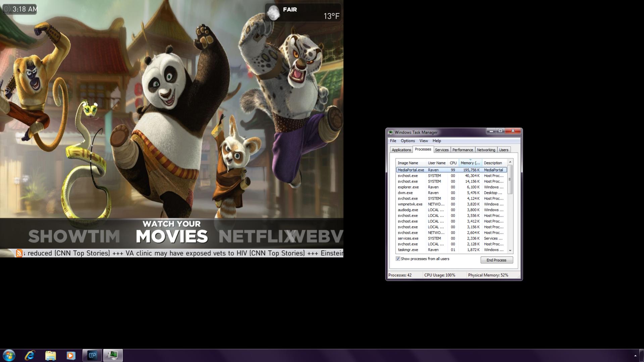The height and width of the screenshot is (362, 644).
Task: Open the Windows Start orb
Action: 9,355
